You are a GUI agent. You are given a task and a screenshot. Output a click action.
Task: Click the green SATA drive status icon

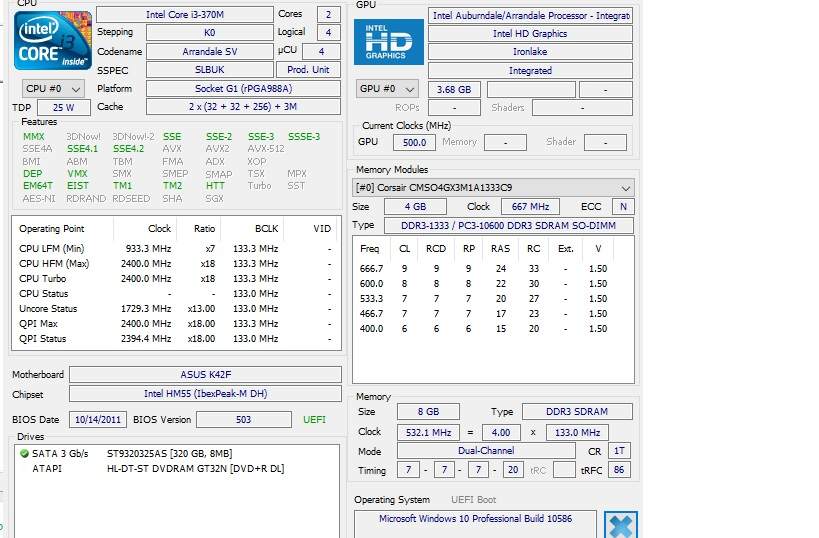click(x=24, y=453)
